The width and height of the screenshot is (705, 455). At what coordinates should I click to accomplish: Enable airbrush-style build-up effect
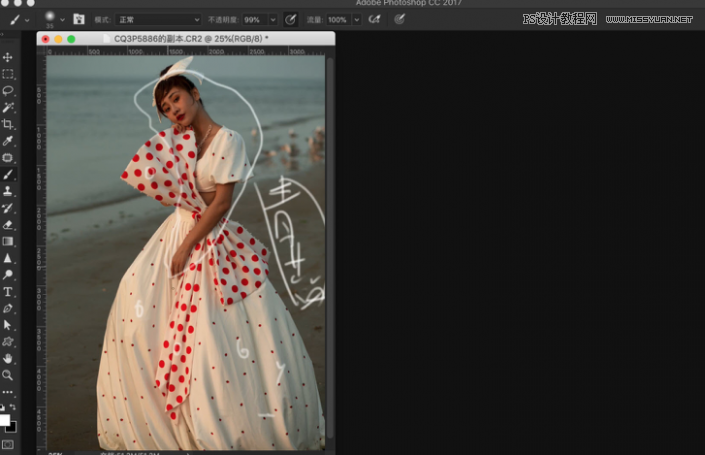(x=375, y=19)
